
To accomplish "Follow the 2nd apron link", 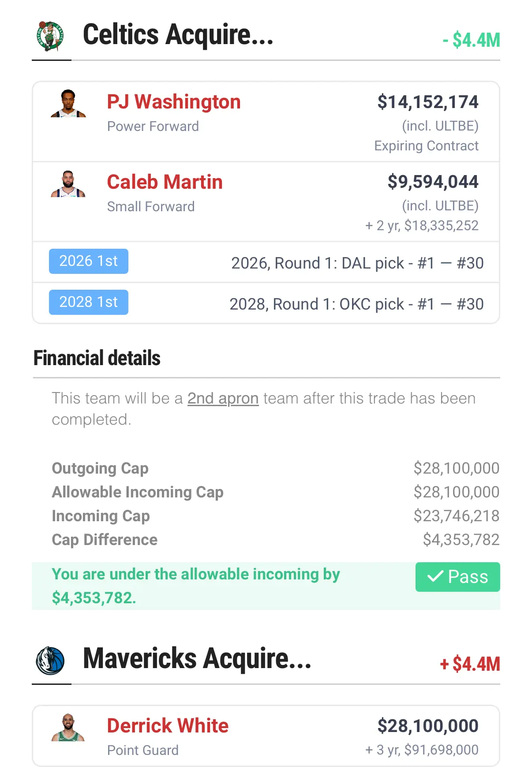I will coord(223,398).
